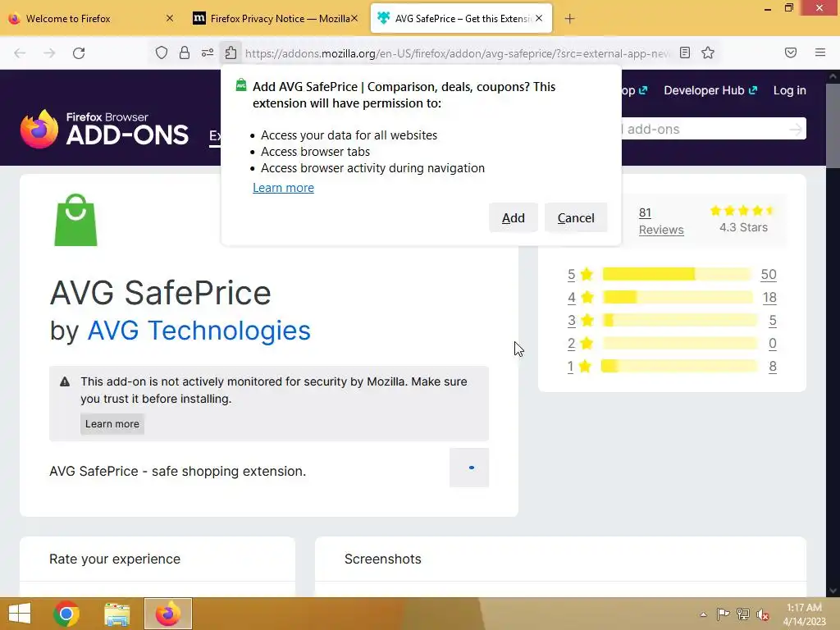Open a new tab with plus button
Image resolution: width=840 pixels, height=630 pixels.
tap(569, 19)
